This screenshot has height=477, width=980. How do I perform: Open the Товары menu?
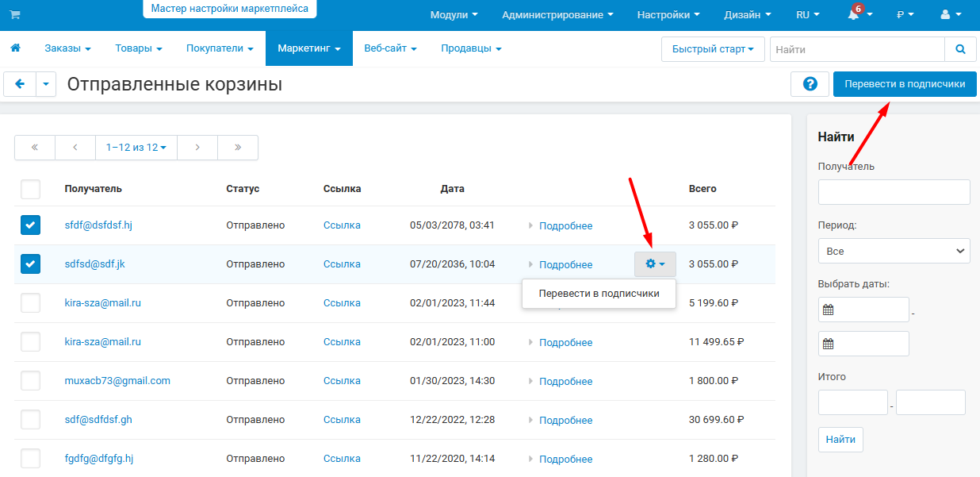click(x=139, y=48)
